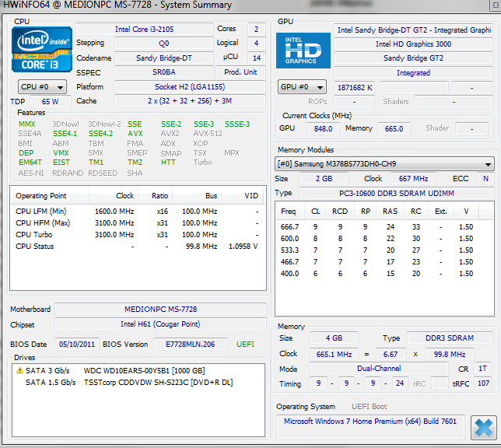
Task: Click the Ratio column header
Action: click(156, 195)
